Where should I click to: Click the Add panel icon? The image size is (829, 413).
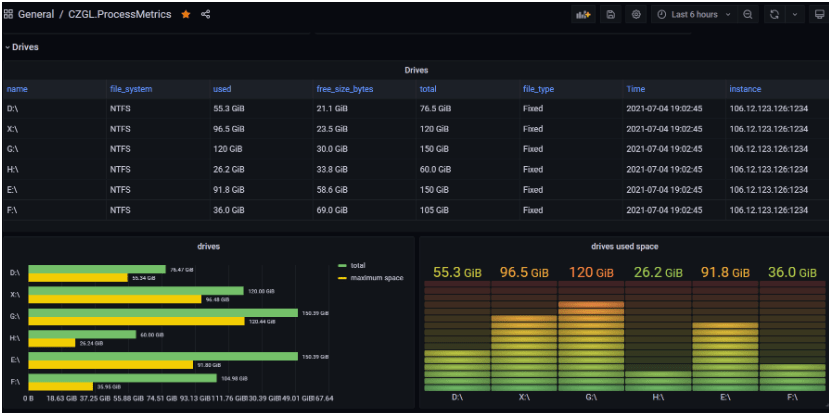(583, 15)
